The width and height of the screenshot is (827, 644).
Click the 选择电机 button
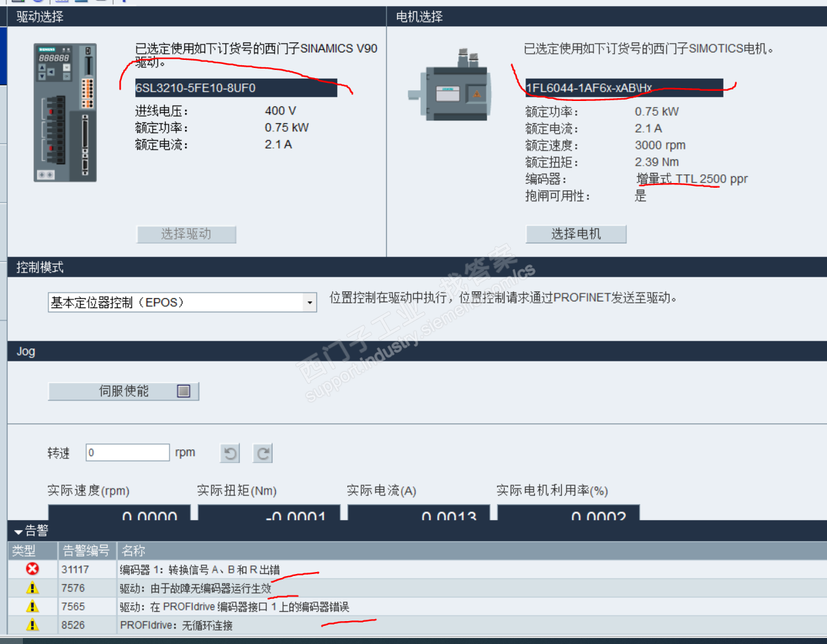point(576,234)
